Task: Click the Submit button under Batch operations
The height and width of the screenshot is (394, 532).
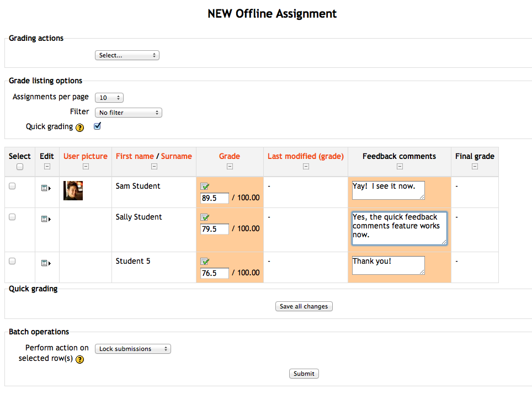Action: click(304, 374)
